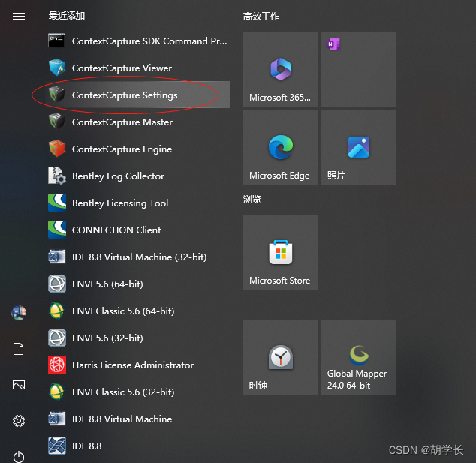Click the IDL 8.8 icon

pos(57,446)
